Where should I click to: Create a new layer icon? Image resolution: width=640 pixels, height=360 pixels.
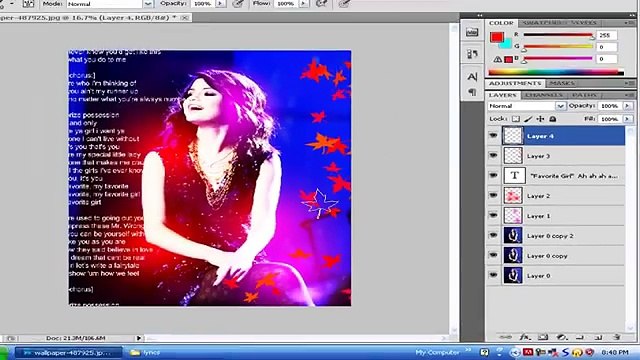(598, 337)
